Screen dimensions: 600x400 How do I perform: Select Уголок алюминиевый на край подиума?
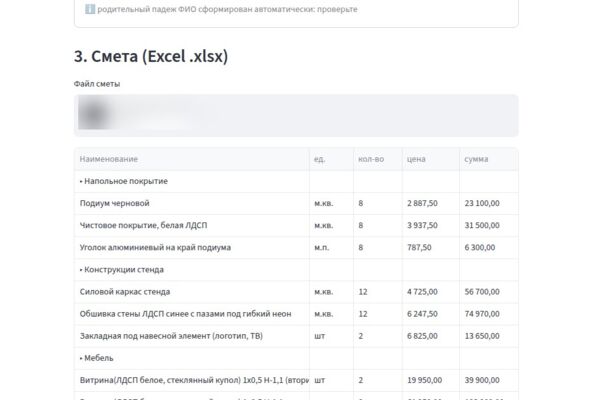[x=191, y=248]
